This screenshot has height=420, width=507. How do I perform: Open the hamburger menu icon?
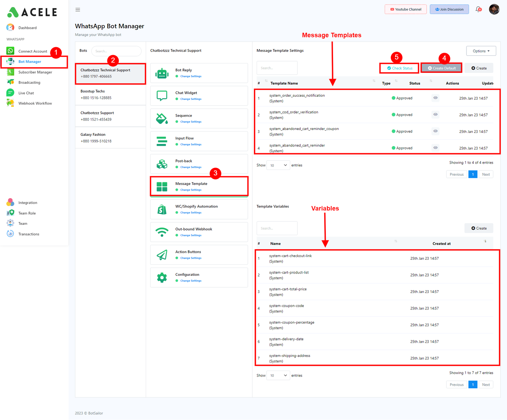point(78,10)
